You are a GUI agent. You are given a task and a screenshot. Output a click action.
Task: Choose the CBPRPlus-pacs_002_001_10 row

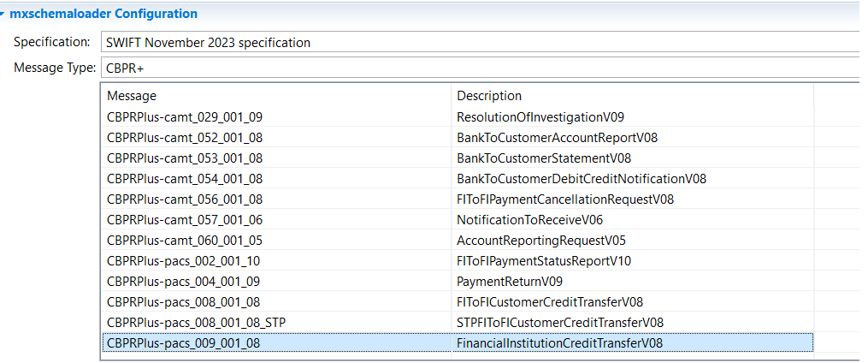tap(183, 261)
